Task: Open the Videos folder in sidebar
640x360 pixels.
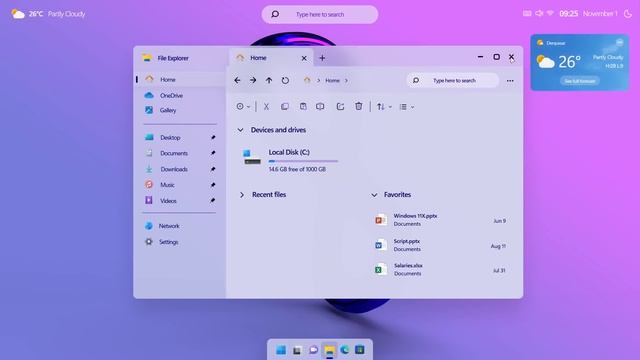Action: coord(168,201)
